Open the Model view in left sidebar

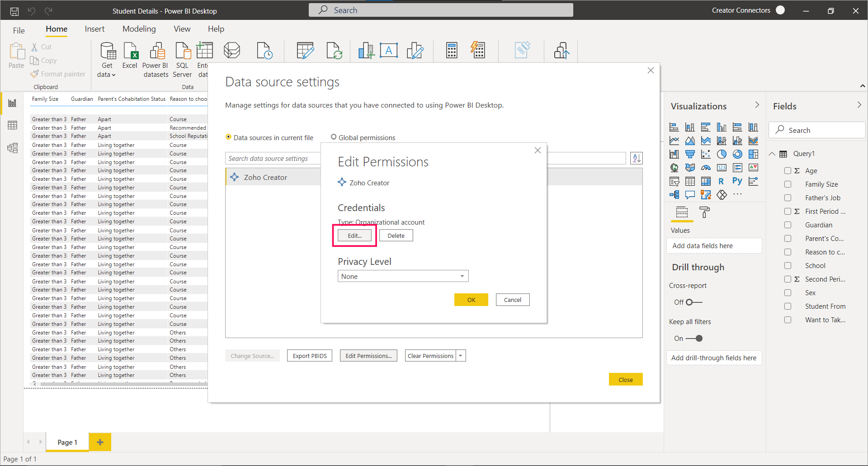click(x=12, y=148)
